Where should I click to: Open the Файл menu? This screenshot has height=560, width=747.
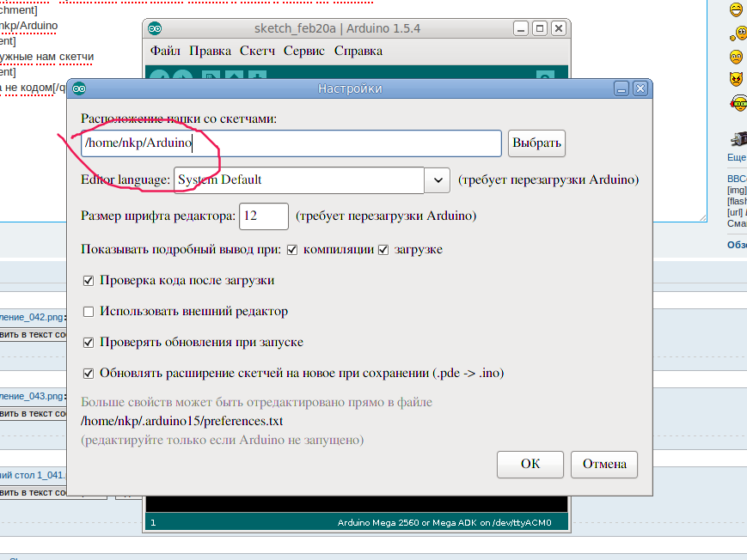click(x=165, y=51)
